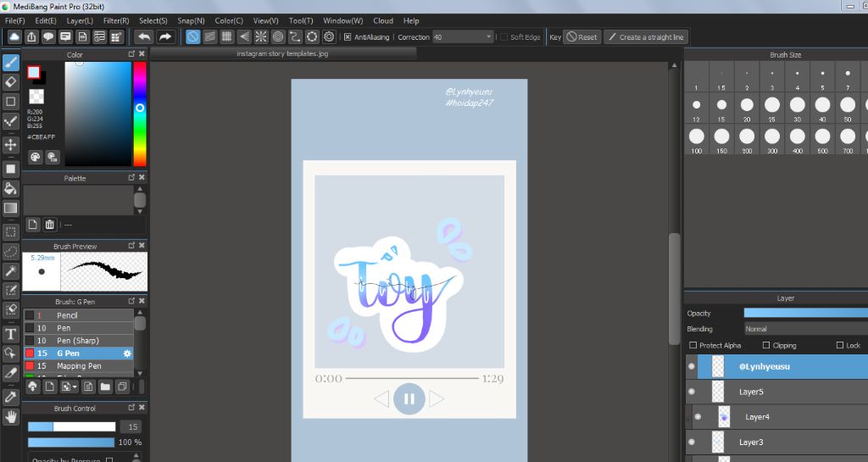Select the Bucket fill tool
The width and height of the screenshot is (868, 462).
coord(10,188)
